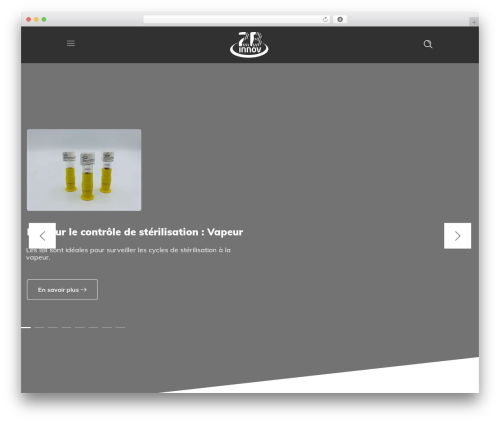Image resolution: width=500 pixels, height=423 pixels.
Task: Select the seventh carousel indicator dash
Action: (107, 327)
